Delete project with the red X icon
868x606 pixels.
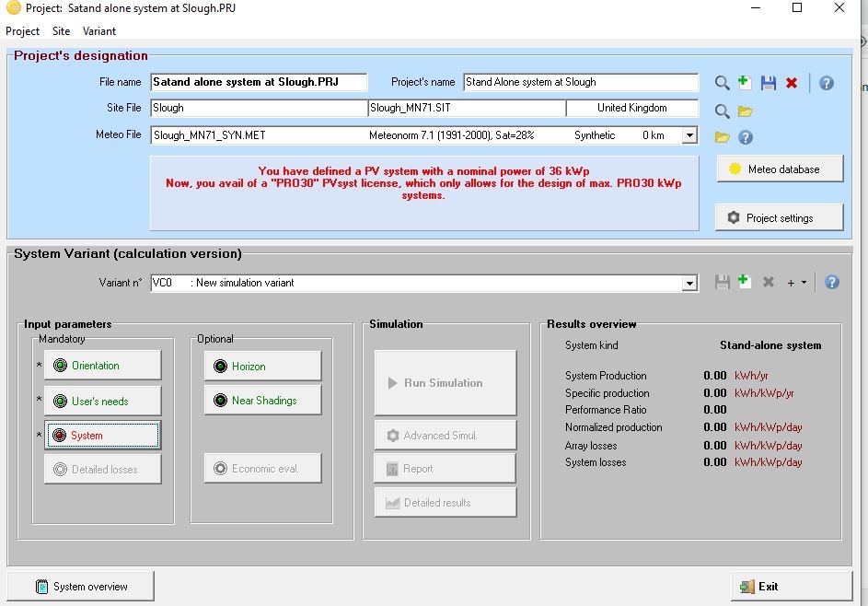[792, 83]
